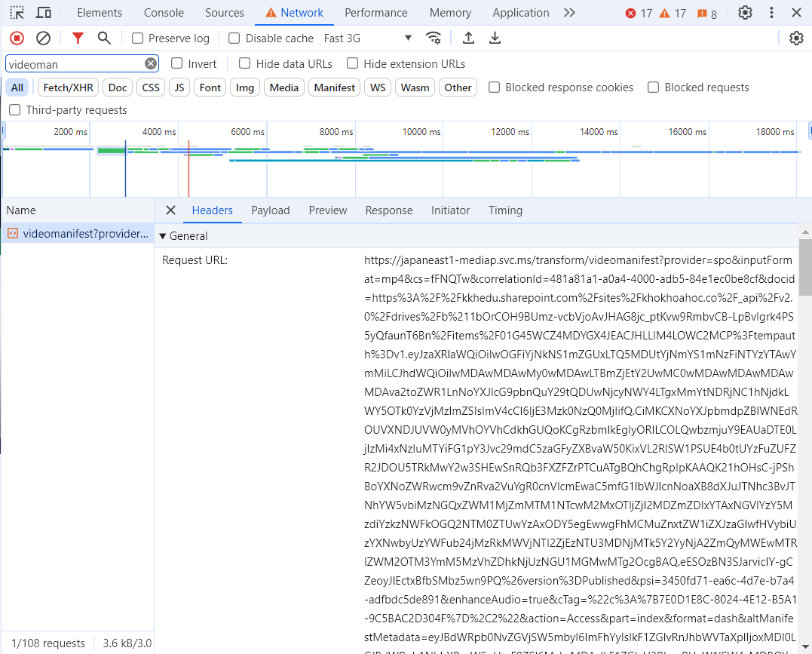This screenshot has height=654, width=812.
Task: Filter by Font requests
Action: click(x=210, y=88)
